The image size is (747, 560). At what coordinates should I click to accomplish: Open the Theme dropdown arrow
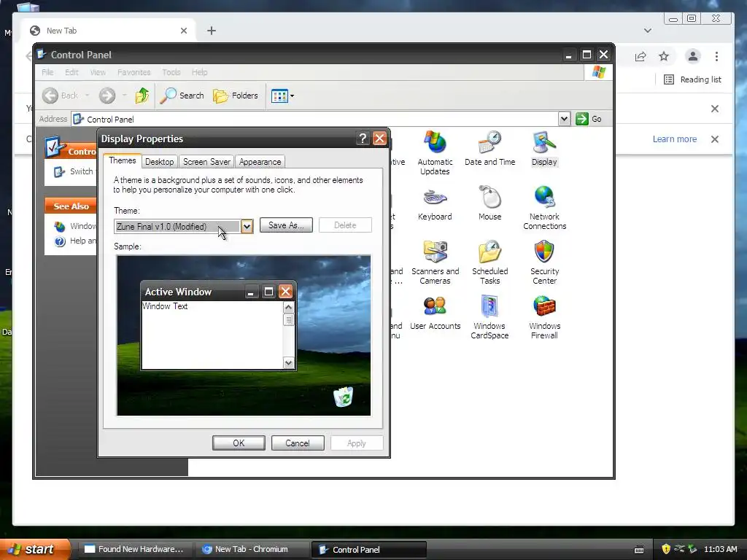click(x=247, y=227)
